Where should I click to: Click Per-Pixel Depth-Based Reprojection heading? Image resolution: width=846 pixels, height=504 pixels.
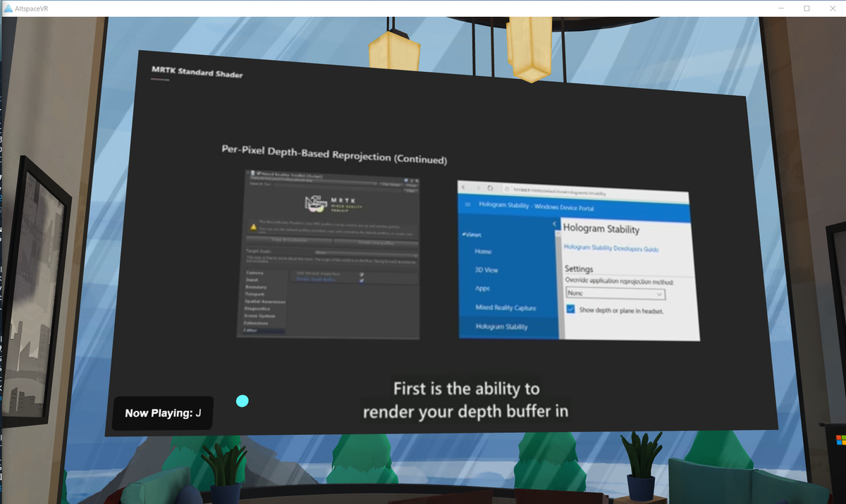(334, 154)
